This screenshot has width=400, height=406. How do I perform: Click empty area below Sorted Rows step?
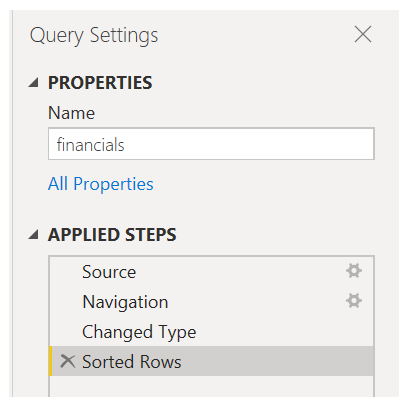(211, 387)
